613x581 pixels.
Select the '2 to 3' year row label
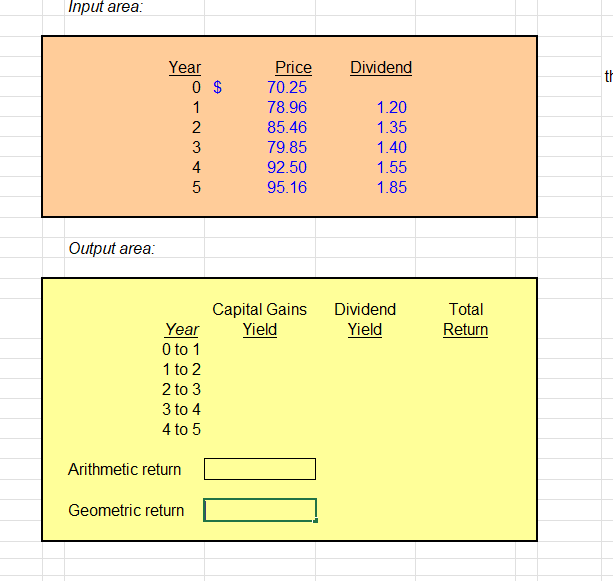181,389
